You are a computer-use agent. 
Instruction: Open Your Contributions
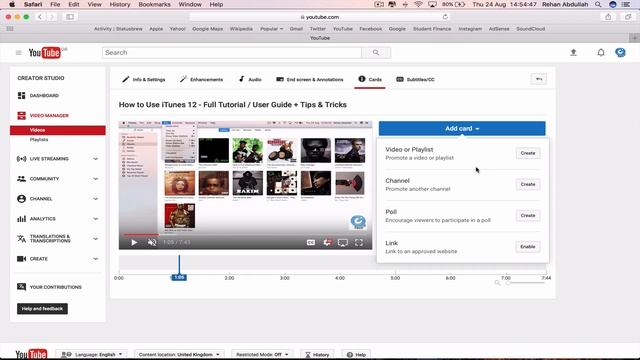click(x=56, y=287)
